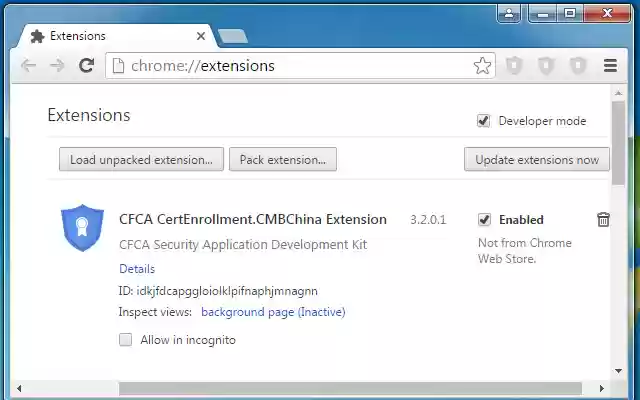Click the puzzle piece icon on Extensions tab
Viewport: 640px width, 400px height.
click(x=38, y=36)
